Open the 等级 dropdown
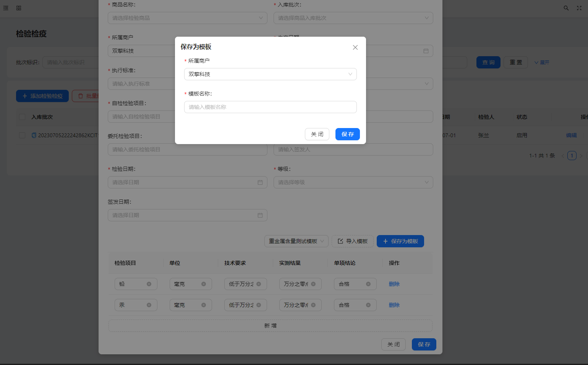The height and width of the screenshot is (365, 588). point(353,182)
